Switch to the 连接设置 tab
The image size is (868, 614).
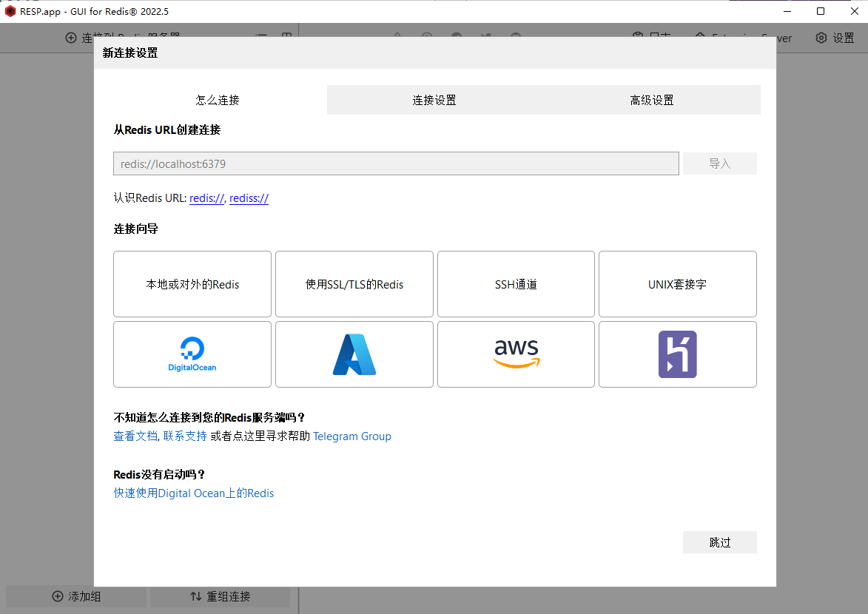pos(434,100)
